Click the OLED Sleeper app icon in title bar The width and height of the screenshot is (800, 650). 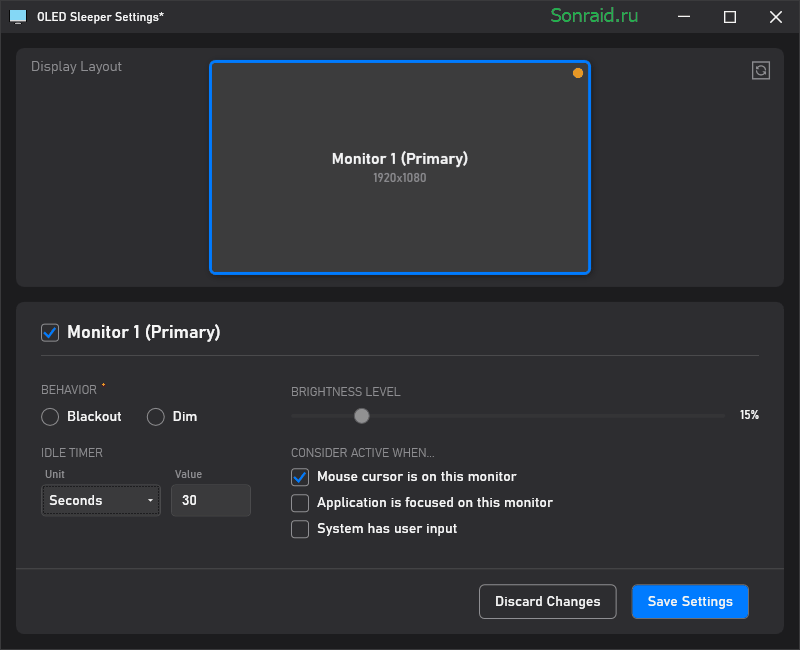click(x=18, y=17)
